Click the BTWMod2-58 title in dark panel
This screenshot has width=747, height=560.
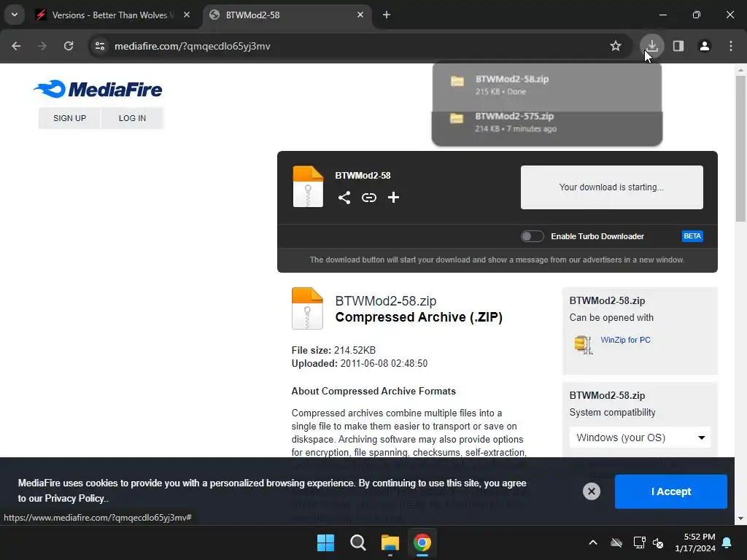(x=363, y=176)
